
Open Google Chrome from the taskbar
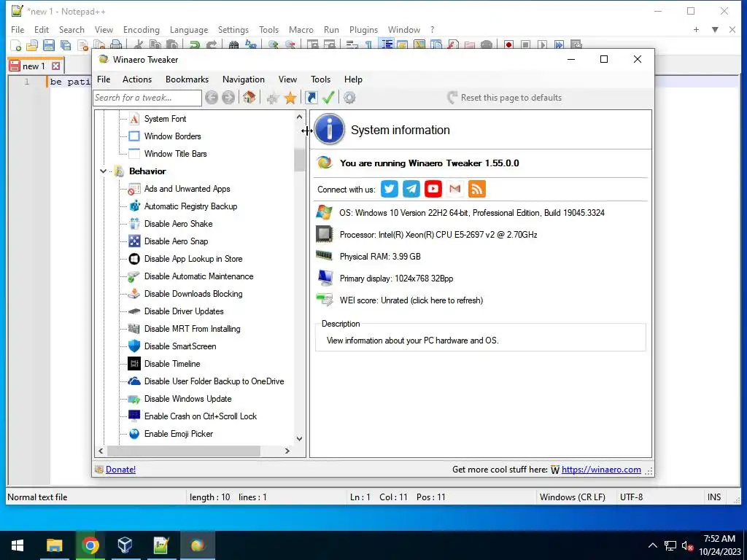pos(90,545)
